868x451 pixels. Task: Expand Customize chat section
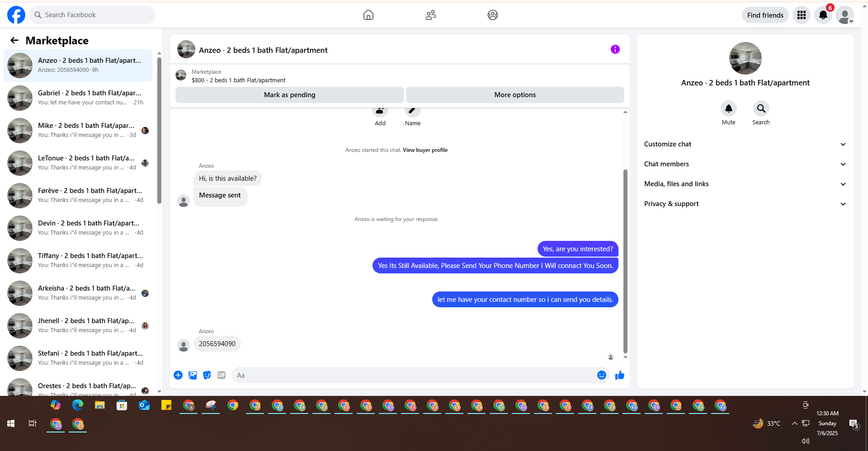point(745,144)
